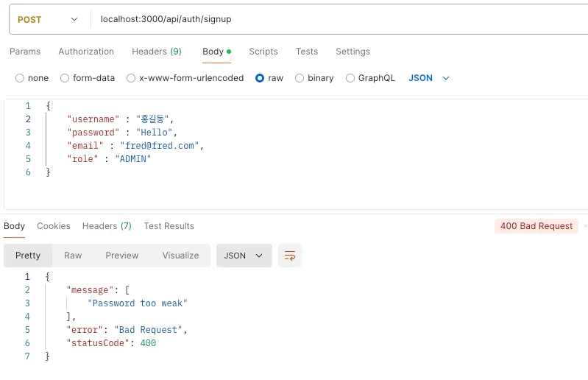
Task: Click the Visualize response view button
Action: [x=180, y=256]
